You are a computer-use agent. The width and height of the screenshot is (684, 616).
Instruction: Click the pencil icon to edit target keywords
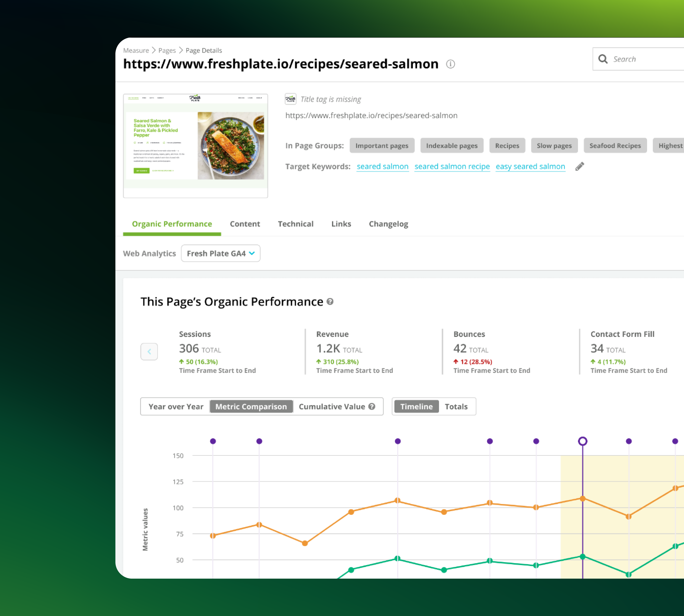(x=579, y=166)
